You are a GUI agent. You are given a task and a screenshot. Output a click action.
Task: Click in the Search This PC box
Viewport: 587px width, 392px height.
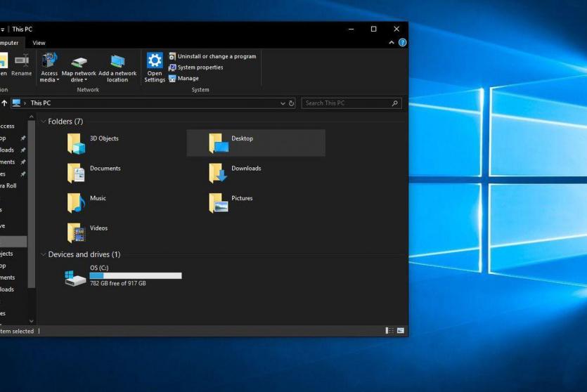[346, 103]
